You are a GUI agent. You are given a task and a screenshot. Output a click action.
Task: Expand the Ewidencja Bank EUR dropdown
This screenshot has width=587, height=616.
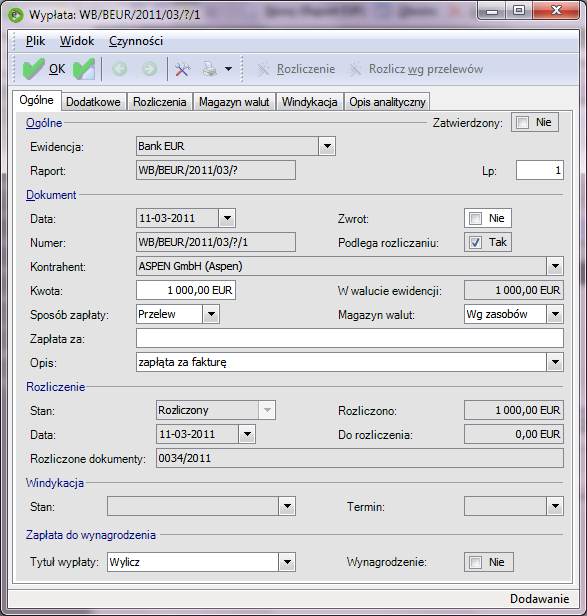pyautogui.click(x=327, y=146)
